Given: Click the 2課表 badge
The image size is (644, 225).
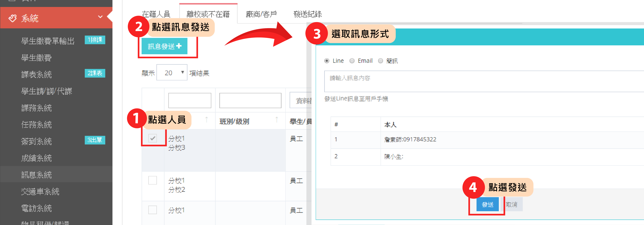Looking at the screenshot, I should [95, 73].
